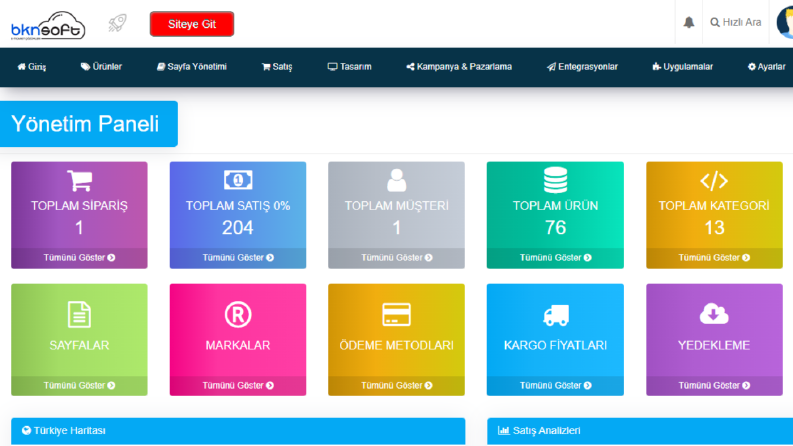793x446 pixels.
Task: Click the share icon next to Kampanya & Pazarlama
Action: (x=410, y=67)
